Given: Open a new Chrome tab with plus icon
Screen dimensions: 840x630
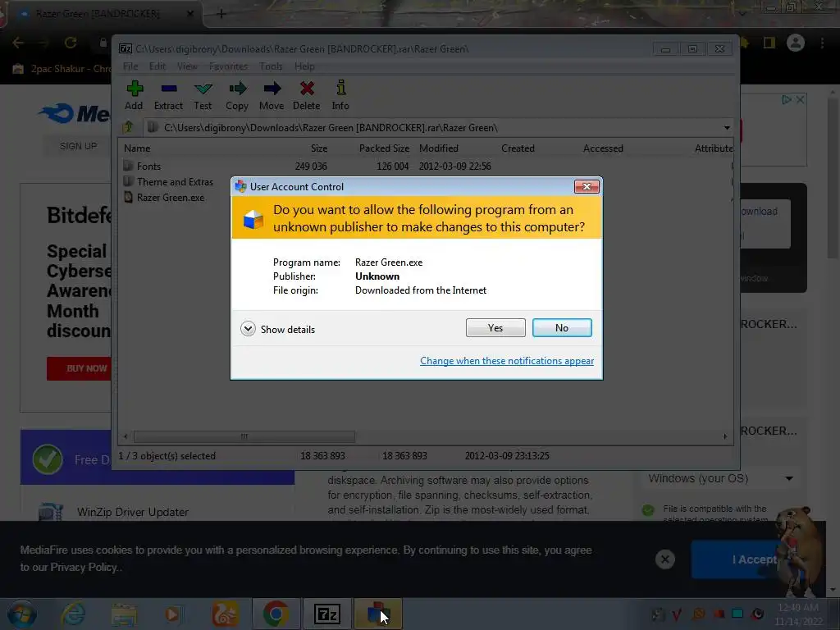Looking at the screenshot, I should coord(221,14).
